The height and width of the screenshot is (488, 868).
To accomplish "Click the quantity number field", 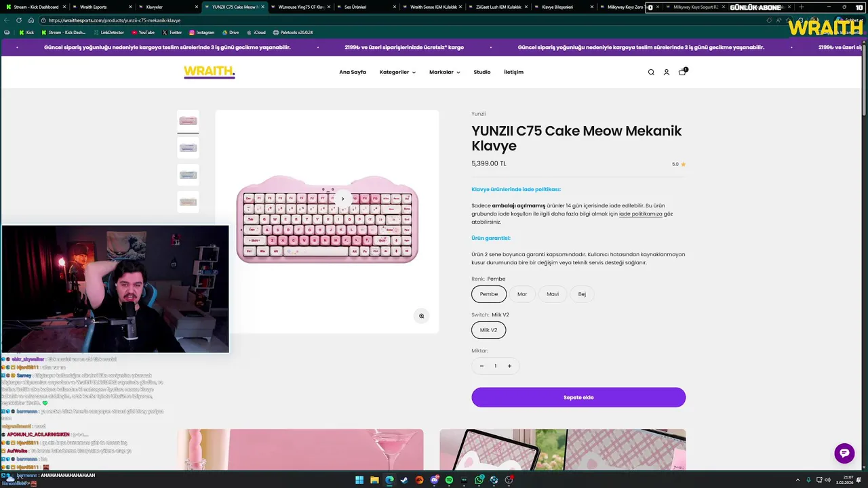I will [496, 366].
